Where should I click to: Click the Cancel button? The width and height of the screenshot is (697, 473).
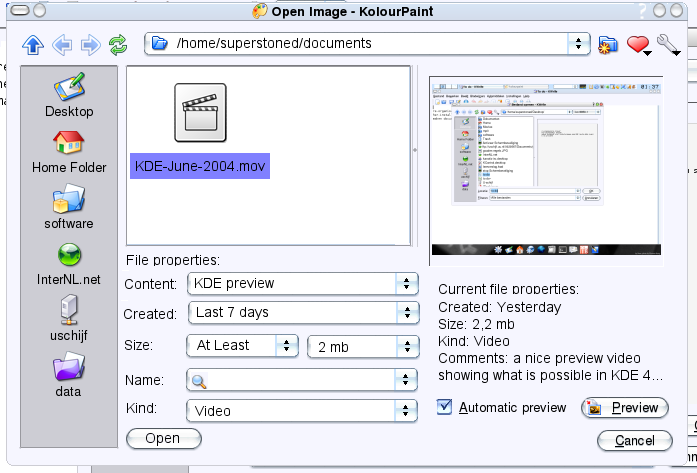pos(634,441)
